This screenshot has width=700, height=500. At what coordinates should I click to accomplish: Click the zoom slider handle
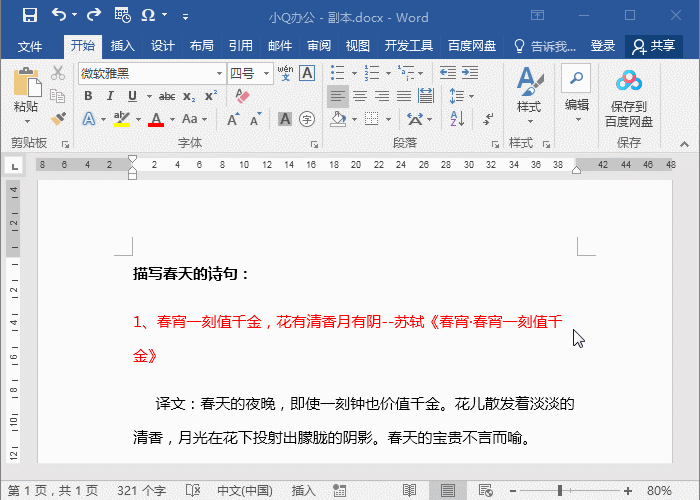(x=559, y=491)
